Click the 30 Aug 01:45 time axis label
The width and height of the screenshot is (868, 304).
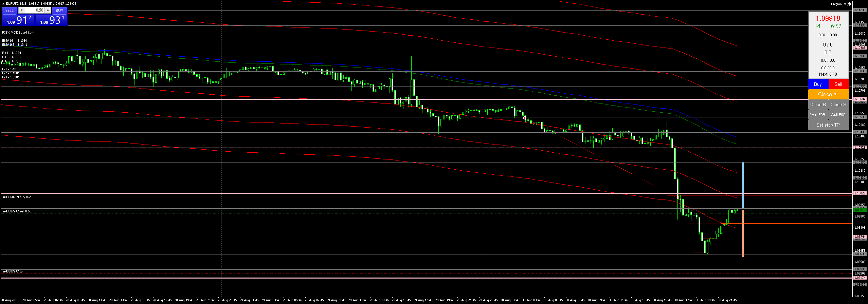[x=510, y=300]
